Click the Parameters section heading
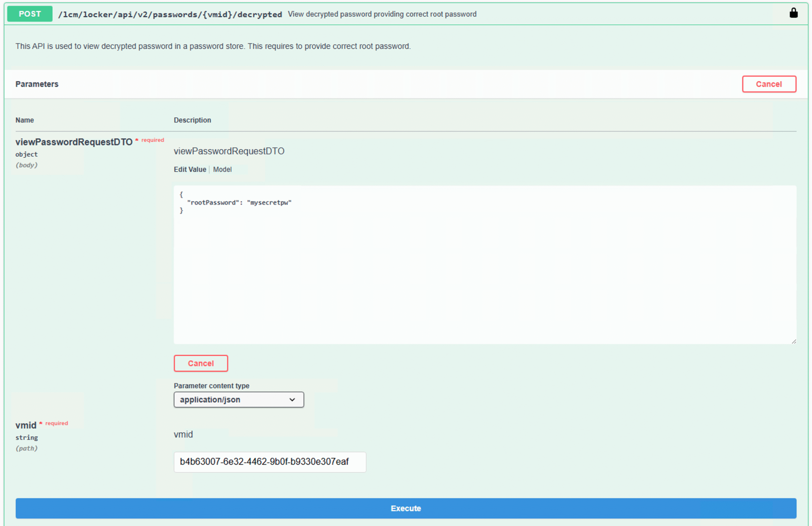This screenshot has height=526, width=812. 37,84
